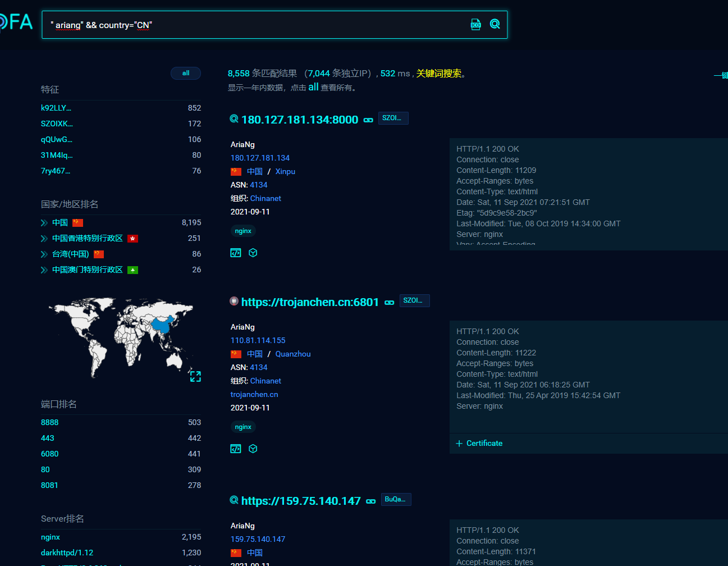Click IP link 180.127.181.134
Viewport: 728px width, 566px height.
point(260,158)
